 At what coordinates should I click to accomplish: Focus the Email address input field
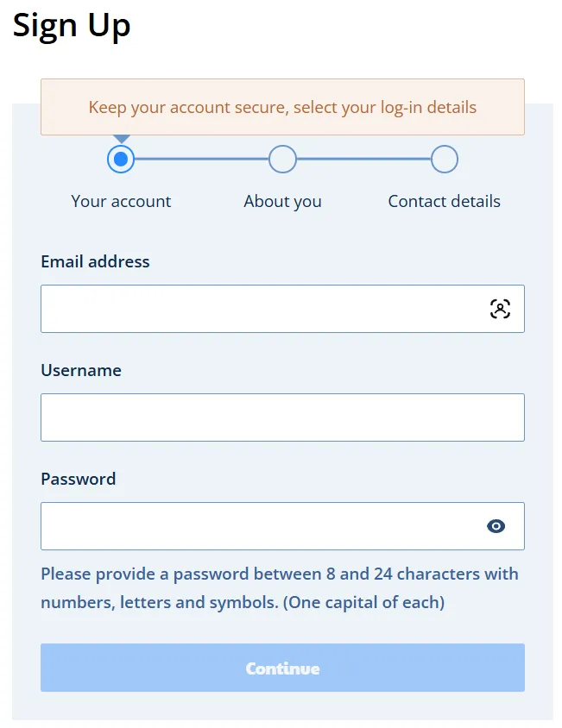pyautogui.click(x=259, y=309)
